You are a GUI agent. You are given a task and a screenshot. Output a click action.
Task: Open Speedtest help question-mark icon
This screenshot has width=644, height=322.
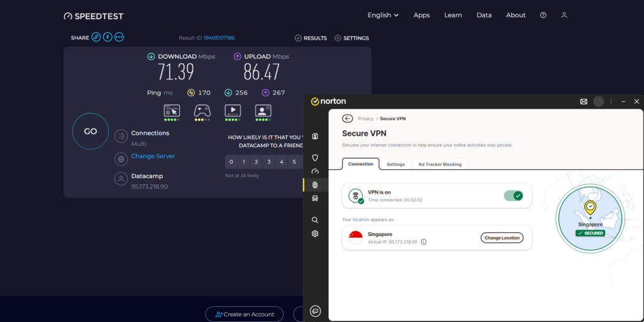[543, 15]
